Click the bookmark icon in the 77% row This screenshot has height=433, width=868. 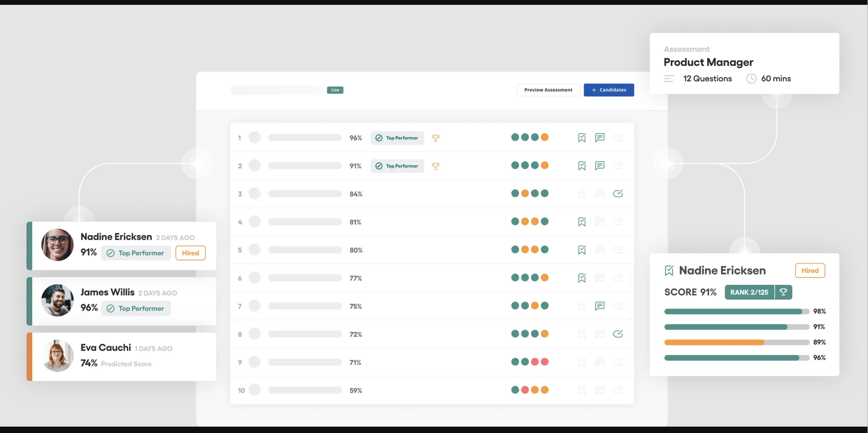(582, 278)
